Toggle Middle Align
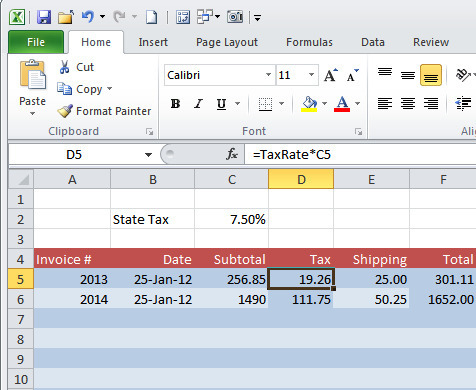 (408, 75)
